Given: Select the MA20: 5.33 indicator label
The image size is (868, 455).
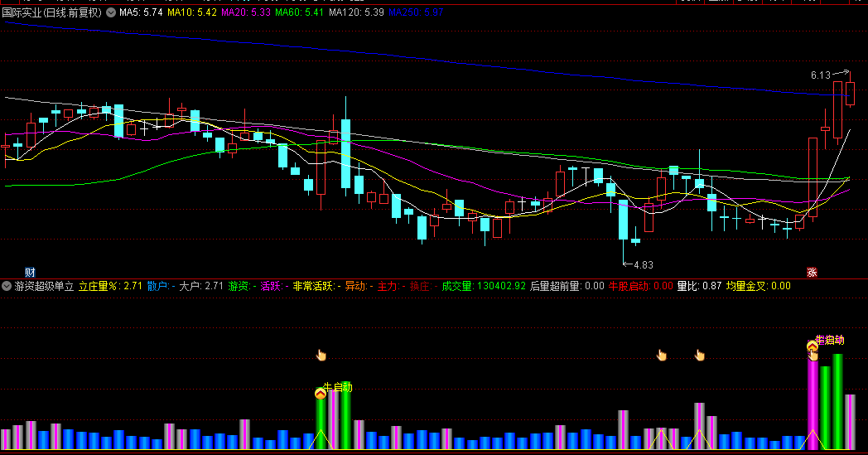Looking at the screenshot, I should (246, 12).
